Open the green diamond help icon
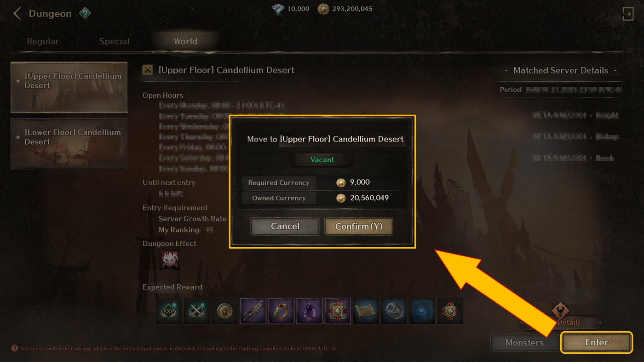Screen dimensions: 644x362 pos(85,13)
